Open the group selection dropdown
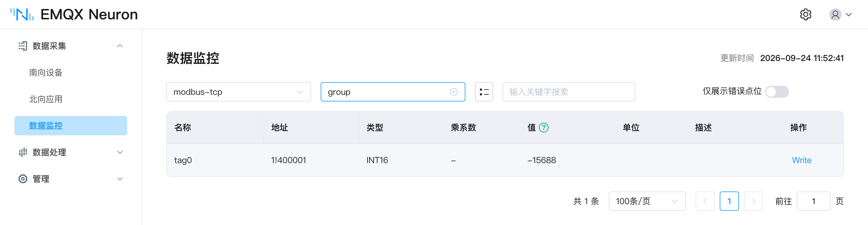Viewport: 868px width, 225px height. [392, 92]
